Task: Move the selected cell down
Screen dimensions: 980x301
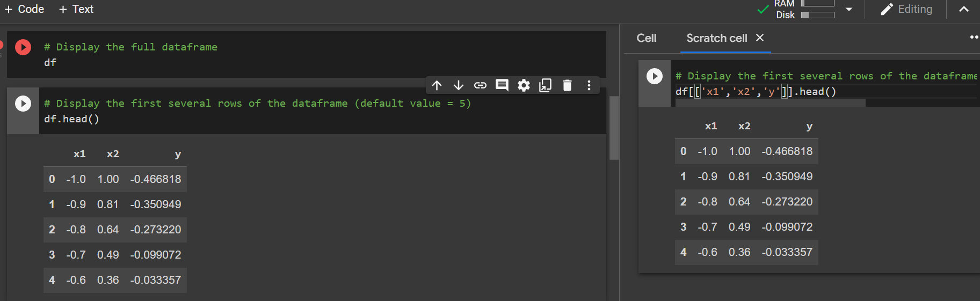Action: click(458, 85)
